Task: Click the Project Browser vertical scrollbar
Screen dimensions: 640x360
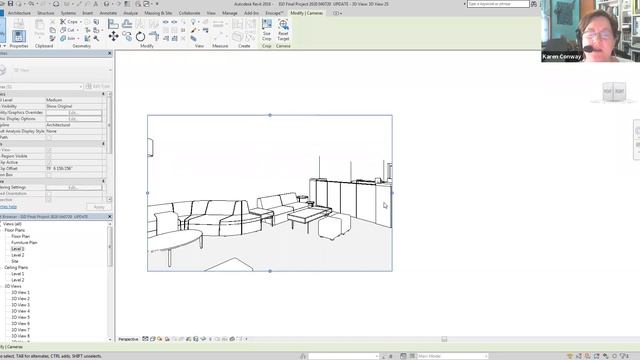Action: 110,247
